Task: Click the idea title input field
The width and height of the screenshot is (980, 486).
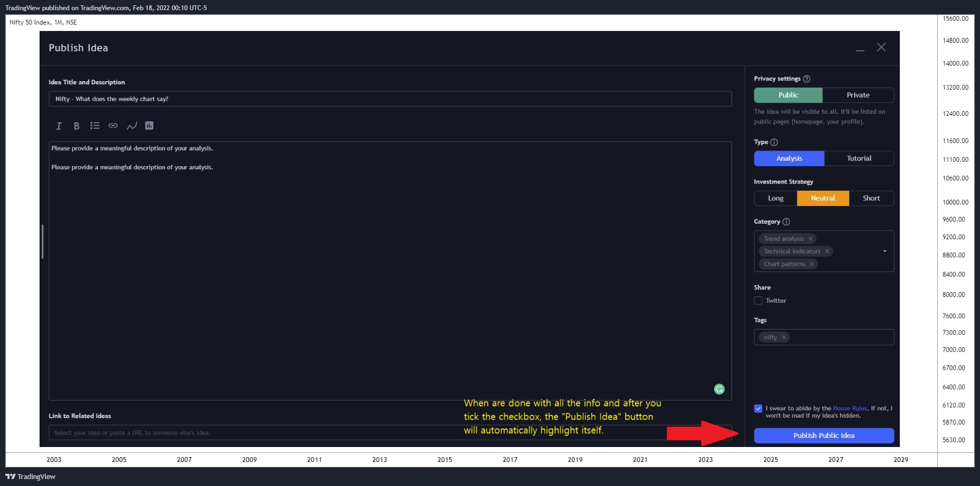Action: pos(390,99)
